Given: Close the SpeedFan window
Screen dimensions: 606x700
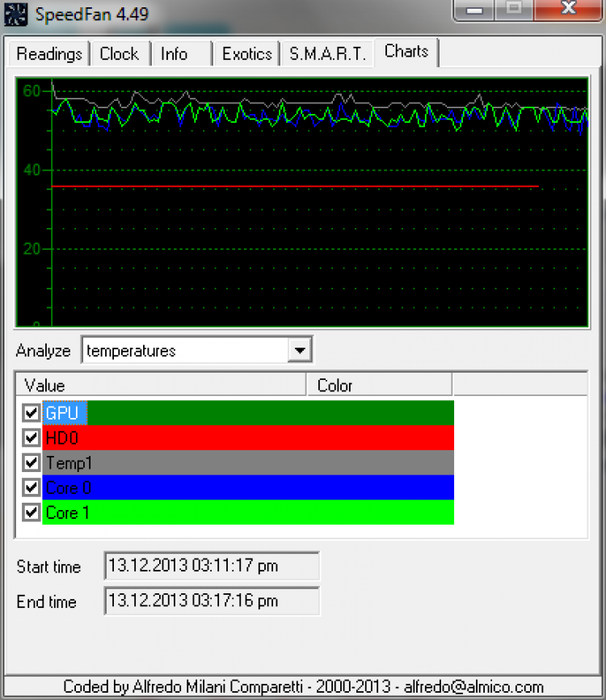Looking at the screenshot, I should (x=568, y=9).
